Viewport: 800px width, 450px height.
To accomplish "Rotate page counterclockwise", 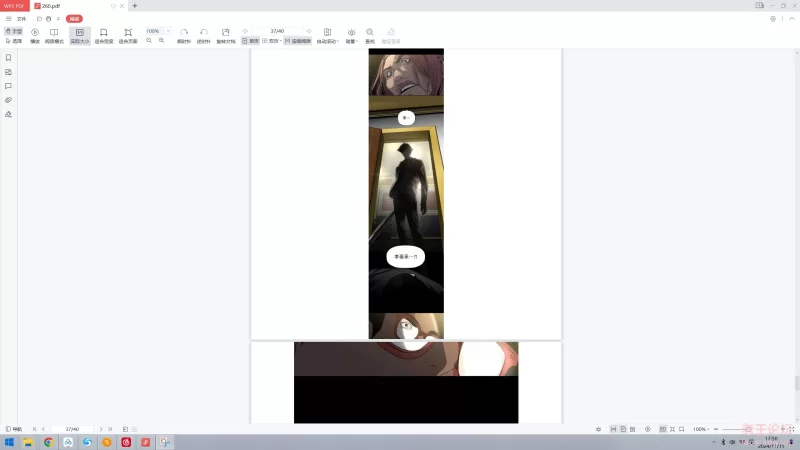I will tap(204, 36).
